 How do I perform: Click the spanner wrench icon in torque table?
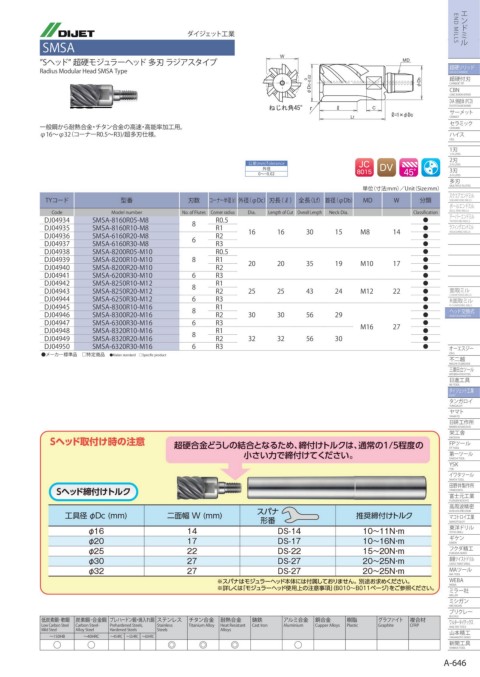point(300,515)
